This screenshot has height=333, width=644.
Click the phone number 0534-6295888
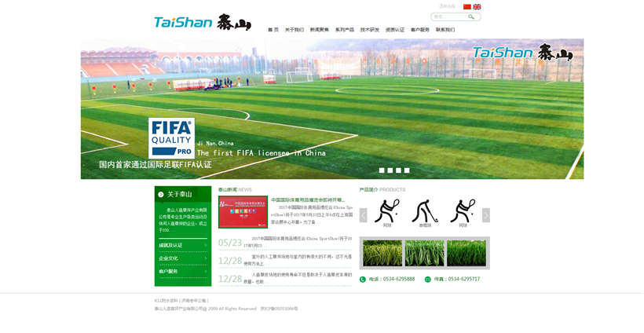399,279
